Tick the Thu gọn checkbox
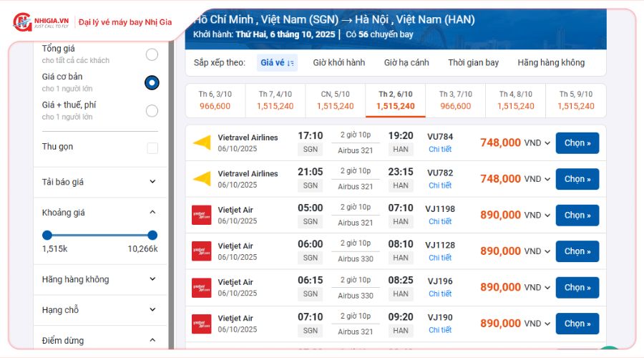 point(152,148)
